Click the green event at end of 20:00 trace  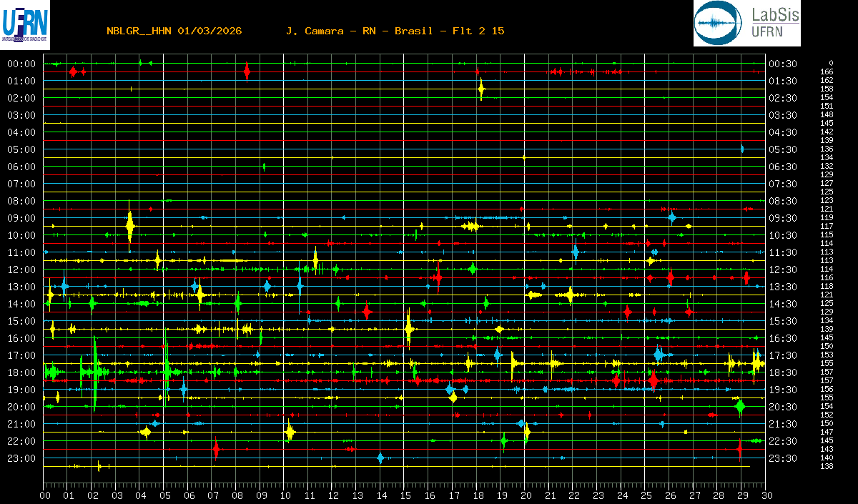(740, 406)
